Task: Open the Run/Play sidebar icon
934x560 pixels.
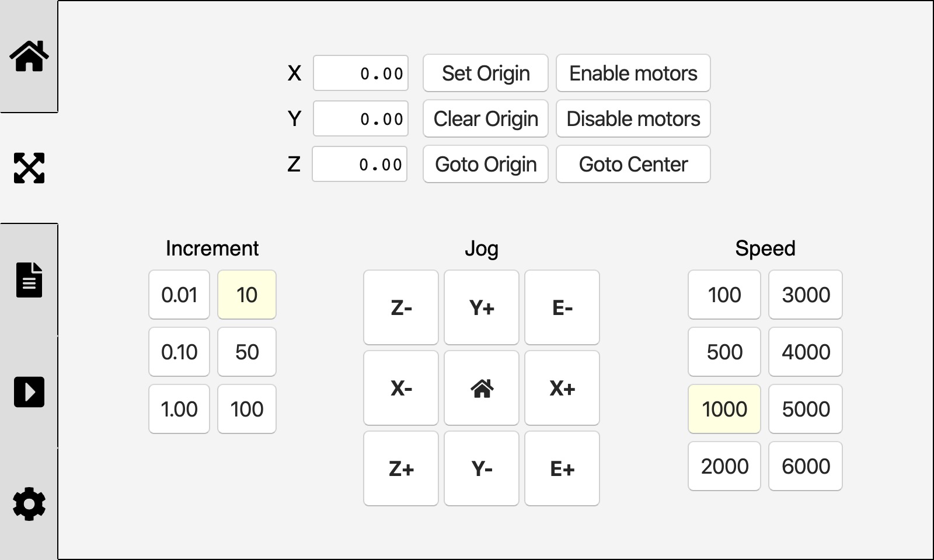Action: pyautogui.click(x=29, y=392)
